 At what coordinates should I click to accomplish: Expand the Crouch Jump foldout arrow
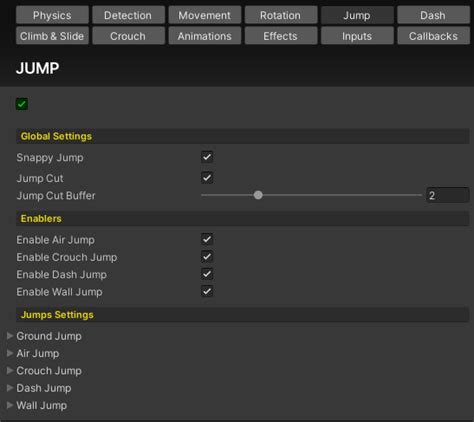pyautogui.click(x=10, y=370)
